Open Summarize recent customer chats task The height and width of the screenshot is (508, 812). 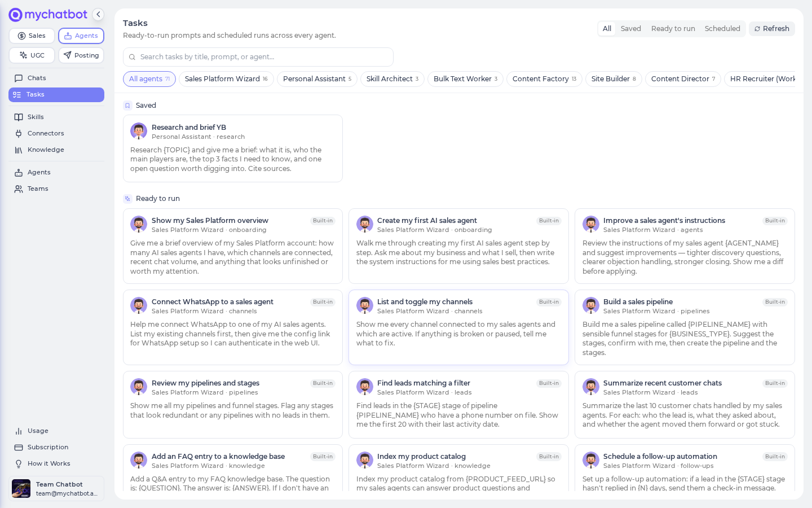(685, 405)
